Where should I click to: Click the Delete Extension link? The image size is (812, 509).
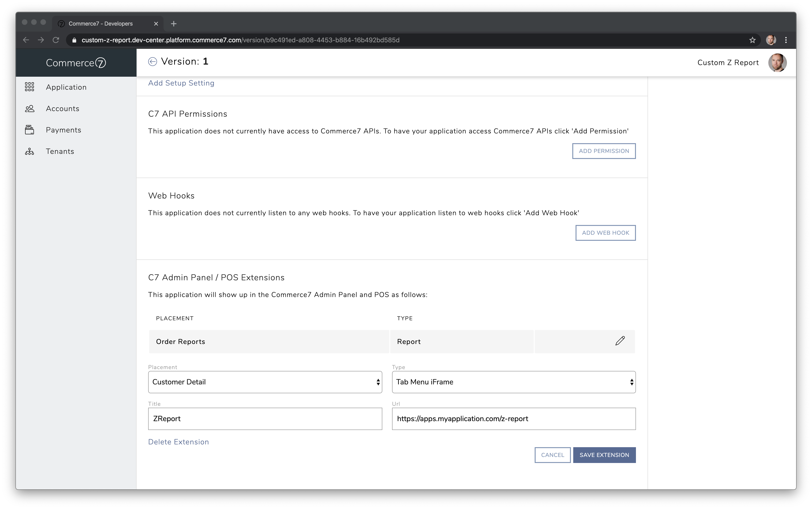[178, 442]
